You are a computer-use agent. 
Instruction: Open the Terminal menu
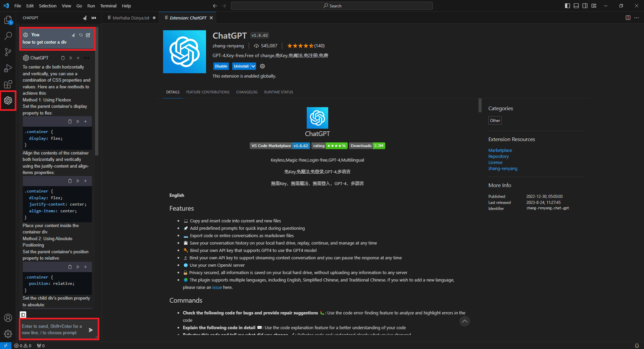tap(108, 6)
